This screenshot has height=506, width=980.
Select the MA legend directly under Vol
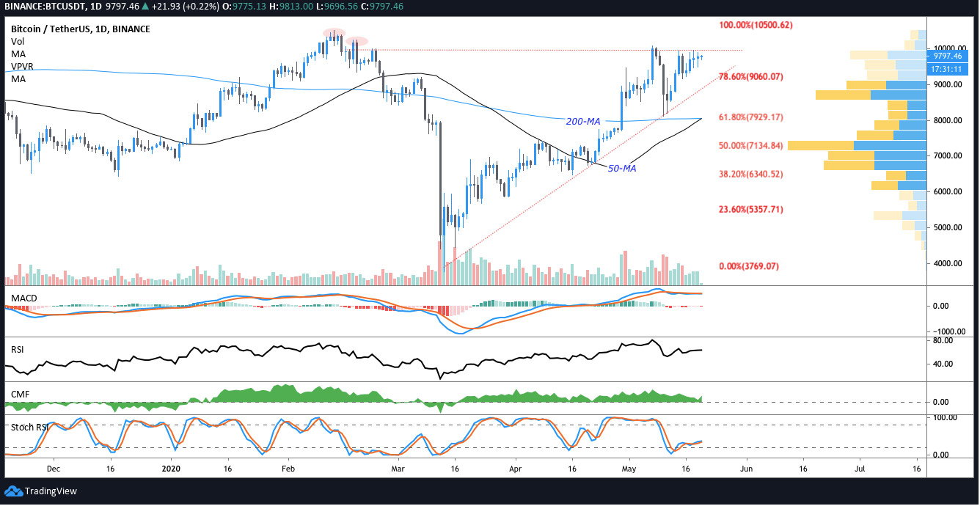[x=18, y=54]
